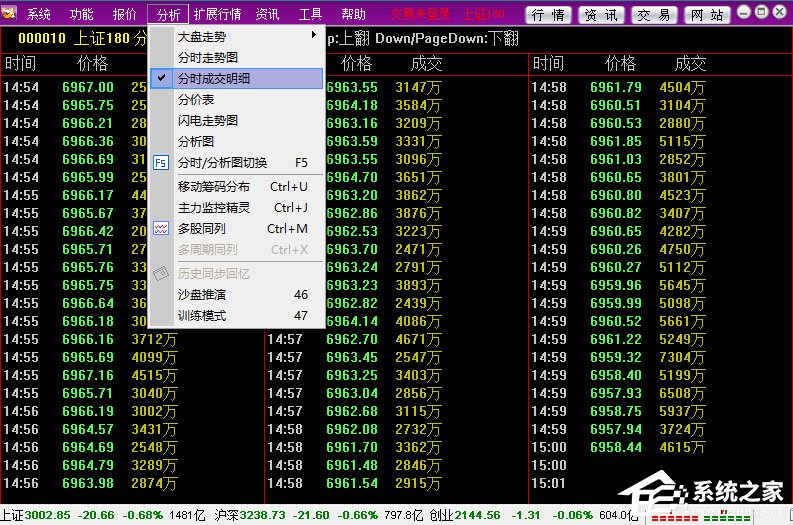Close the trading software window
This screenshot has width=793, height=525.
(780, 12)
